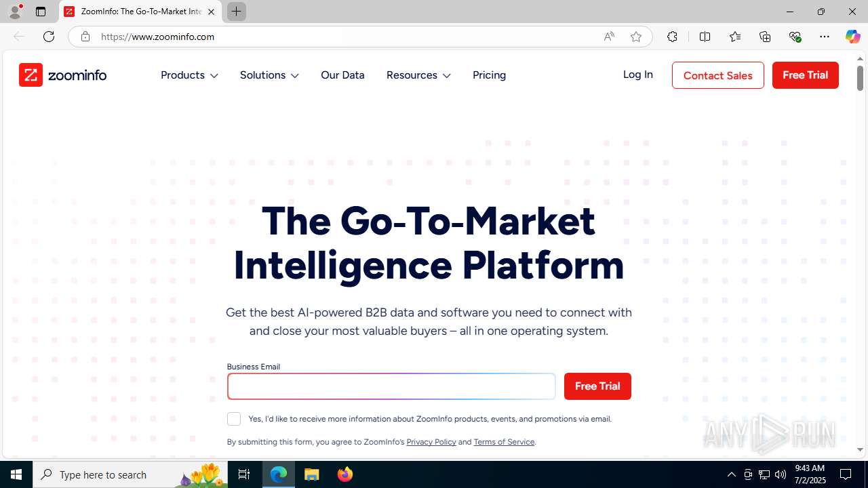Add this page to favorites star
Screen dimensions: 868x488
[636, 37]
